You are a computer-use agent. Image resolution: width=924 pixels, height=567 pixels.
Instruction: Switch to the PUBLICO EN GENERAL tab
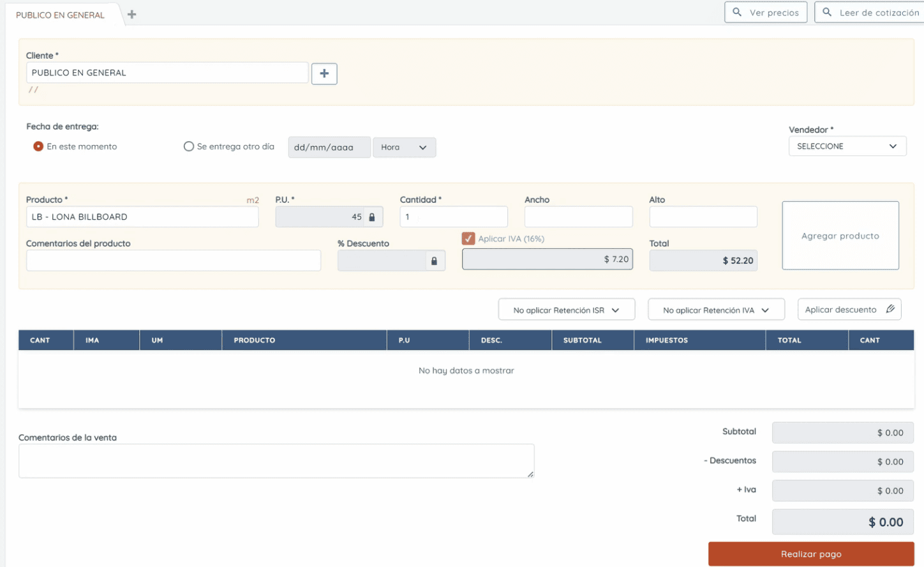tap(60, 15)
